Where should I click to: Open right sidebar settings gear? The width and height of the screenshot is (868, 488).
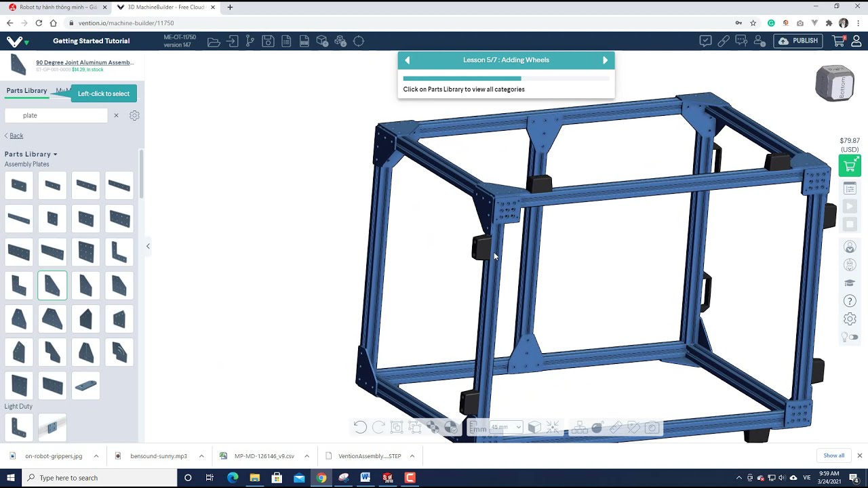pos(850,319)
